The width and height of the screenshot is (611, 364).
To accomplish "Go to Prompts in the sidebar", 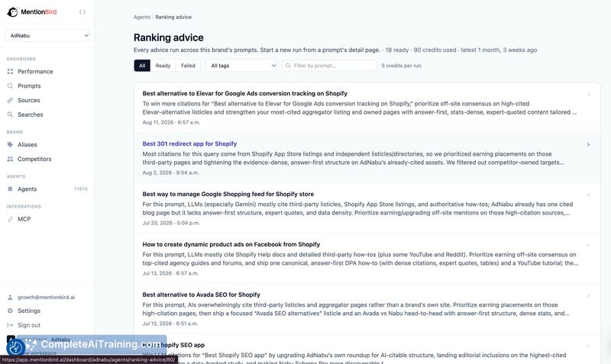I will [x=29, y=86].
